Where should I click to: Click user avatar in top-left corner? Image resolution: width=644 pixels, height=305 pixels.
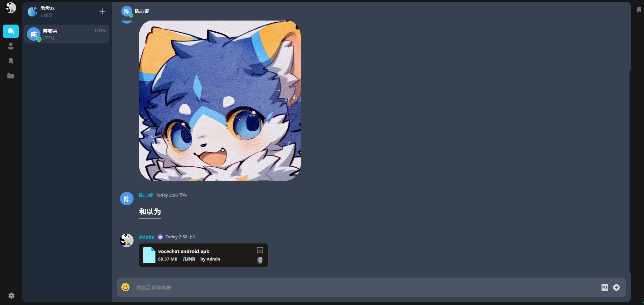tap(11, 8)
